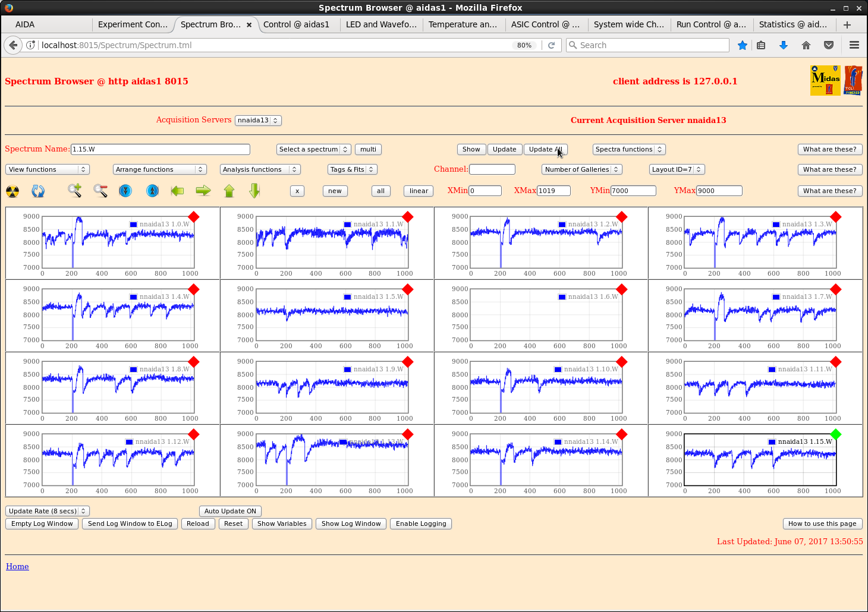Image resolution: width=868 pixels, height=612 pixels.
Task: Open the Update Rate (8 secs) dropdown
Action: click(x=48, y=511)
